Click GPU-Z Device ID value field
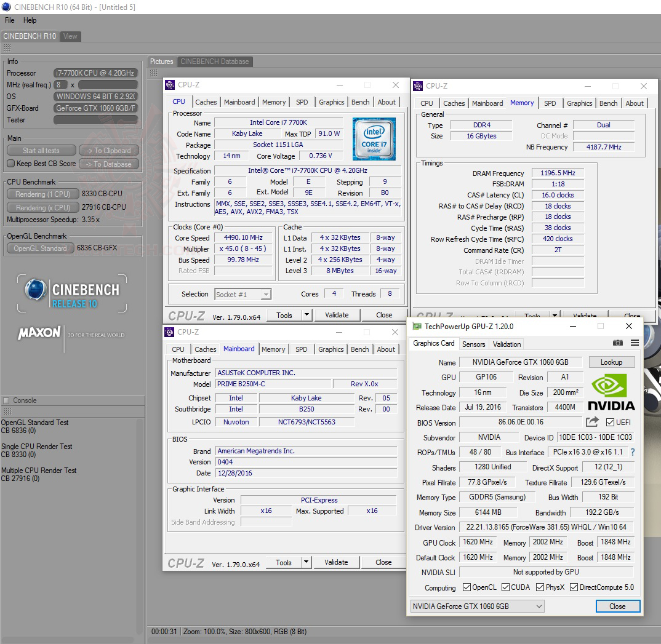This screenshot has height=644, width=661. tap(595, 437)
